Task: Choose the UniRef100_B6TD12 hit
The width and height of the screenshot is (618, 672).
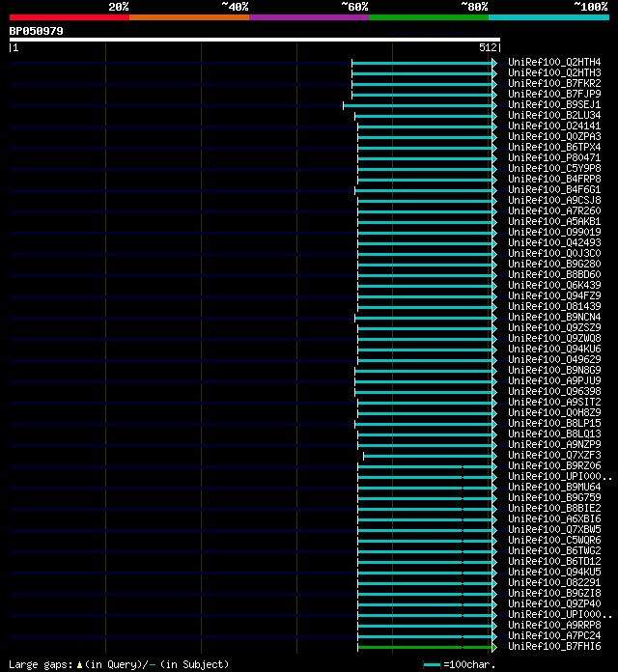Action: point(554,561)
